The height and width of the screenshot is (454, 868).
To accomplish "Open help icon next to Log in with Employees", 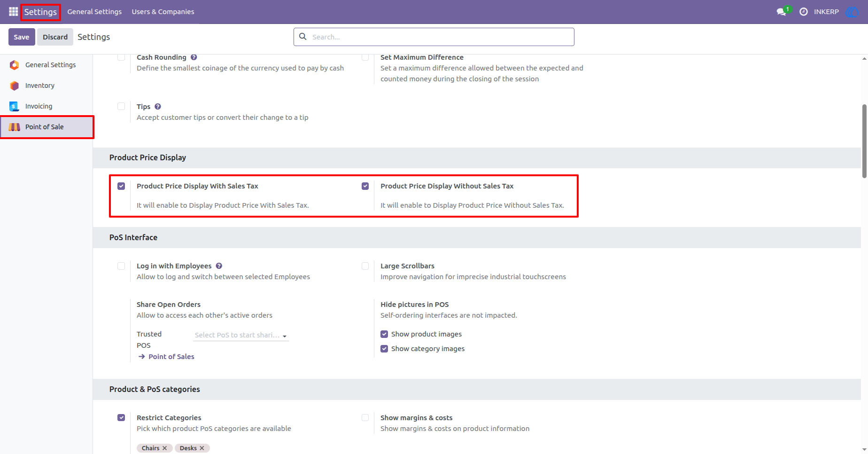I will [219, 266].
